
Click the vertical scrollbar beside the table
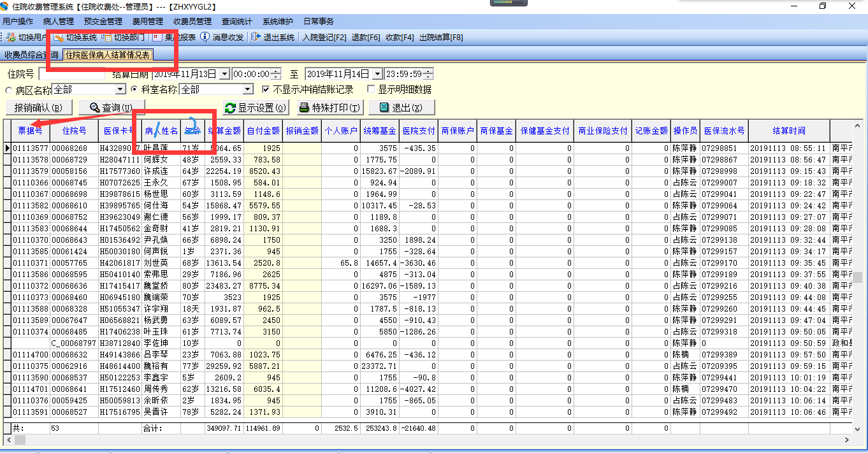click(x=858, y=278)
